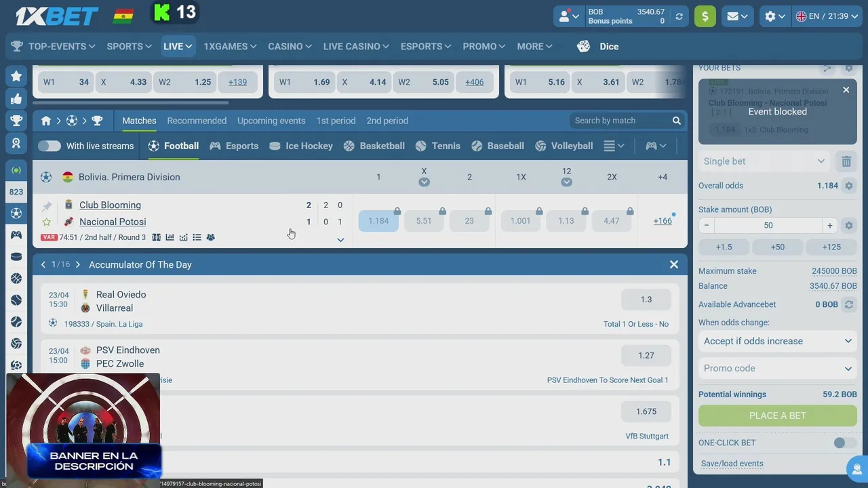This screenshot has width=868, height=488.
Task: Select the Tennis sport tab
Action: [438, 146]
